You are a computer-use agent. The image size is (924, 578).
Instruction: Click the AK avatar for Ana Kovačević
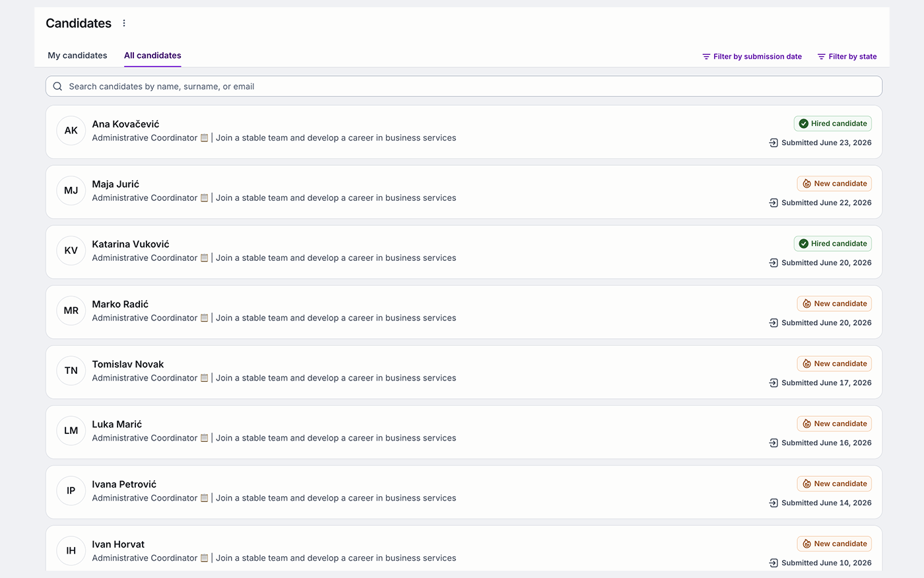[x=71, y=131]
